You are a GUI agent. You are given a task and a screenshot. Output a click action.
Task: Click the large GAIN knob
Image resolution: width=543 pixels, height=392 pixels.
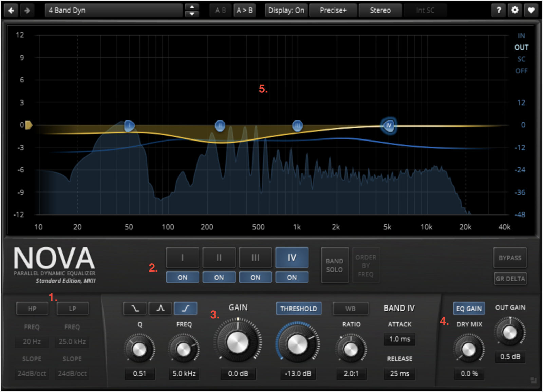(238, 342)
